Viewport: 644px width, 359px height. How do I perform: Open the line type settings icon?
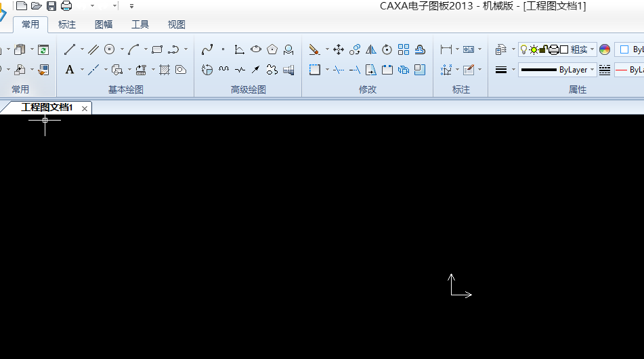[x=605, y=70]
